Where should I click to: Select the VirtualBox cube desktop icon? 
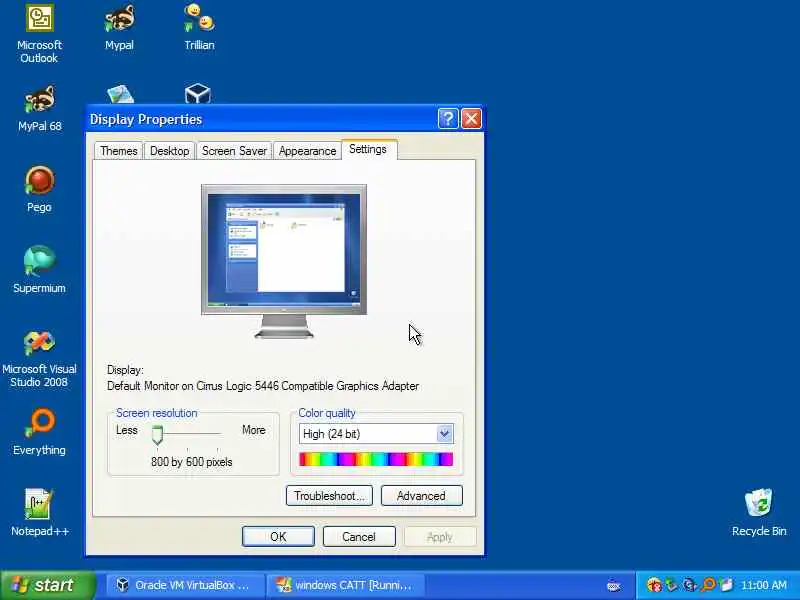pos(198,94)
